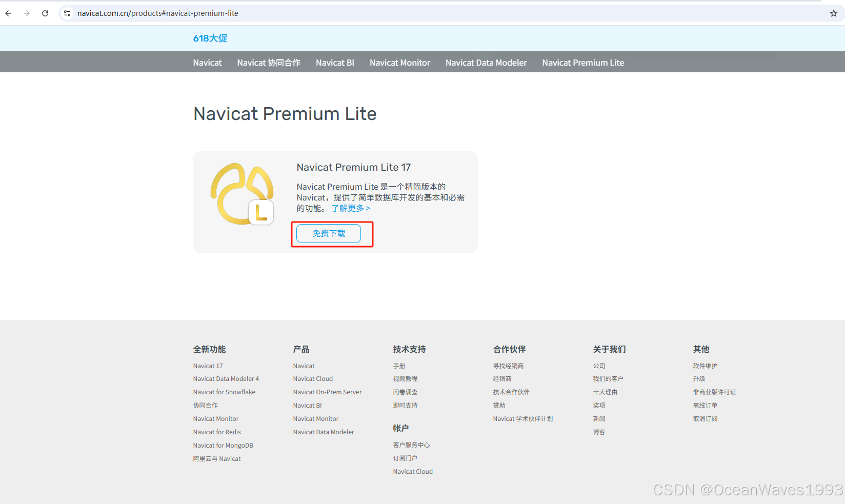
Task: Open the 升级 upgrade link
Action: coord(699,379)
